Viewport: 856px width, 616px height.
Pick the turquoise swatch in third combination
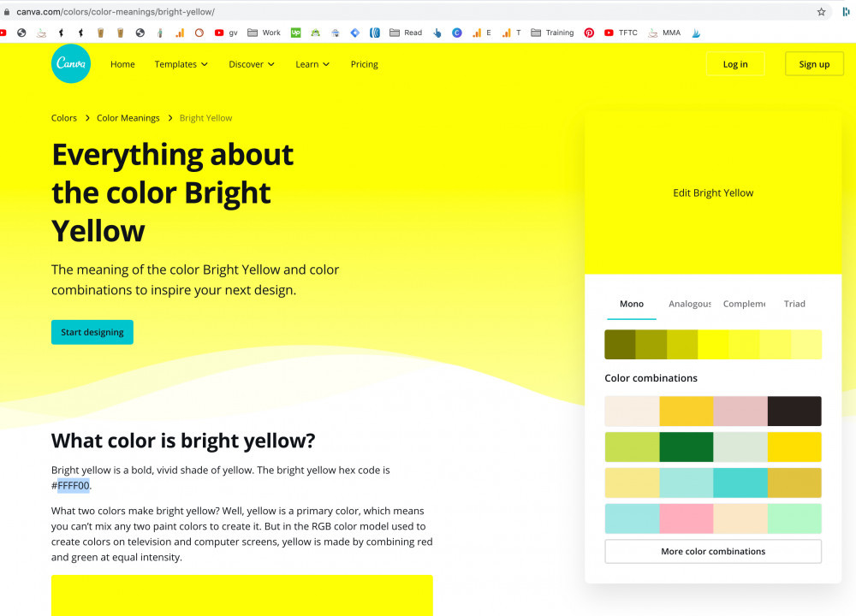coord(740,483)
